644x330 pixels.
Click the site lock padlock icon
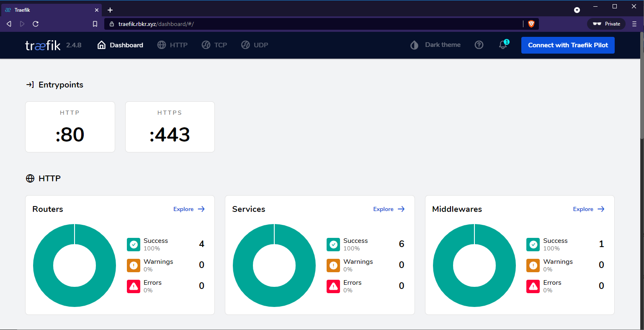pos(111,24)
